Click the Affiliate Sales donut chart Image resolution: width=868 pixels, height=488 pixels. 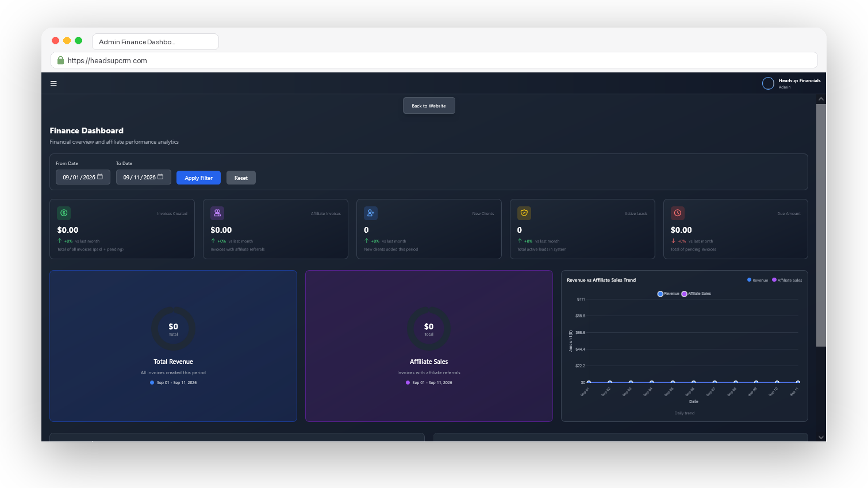(x=429, y=328)
